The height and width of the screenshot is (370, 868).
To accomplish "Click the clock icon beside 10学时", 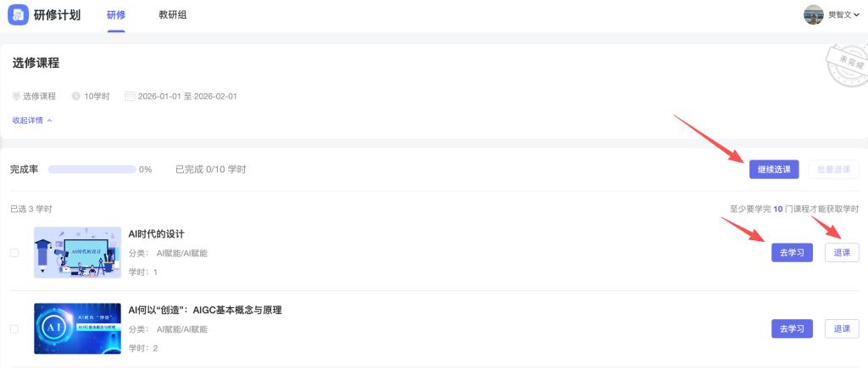I will [x=76, y=96].
